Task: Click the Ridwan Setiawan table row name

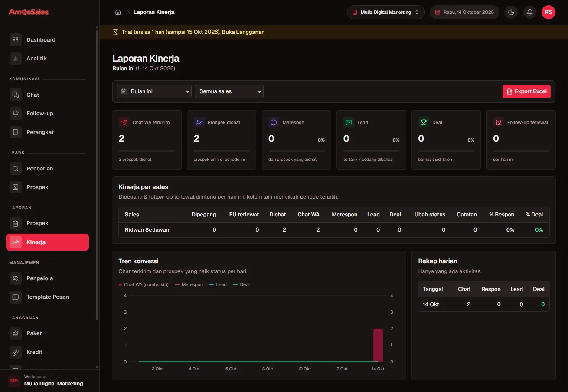Action: pos(147,230)
